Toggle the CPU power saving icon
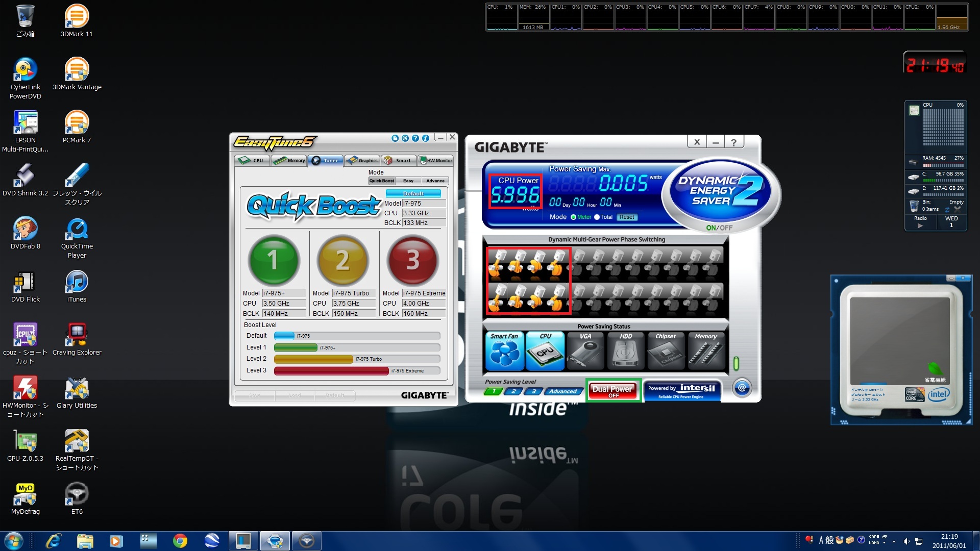The width and height of the screenshot is (980, 551). pyautogui.click(x=545, y=352)
